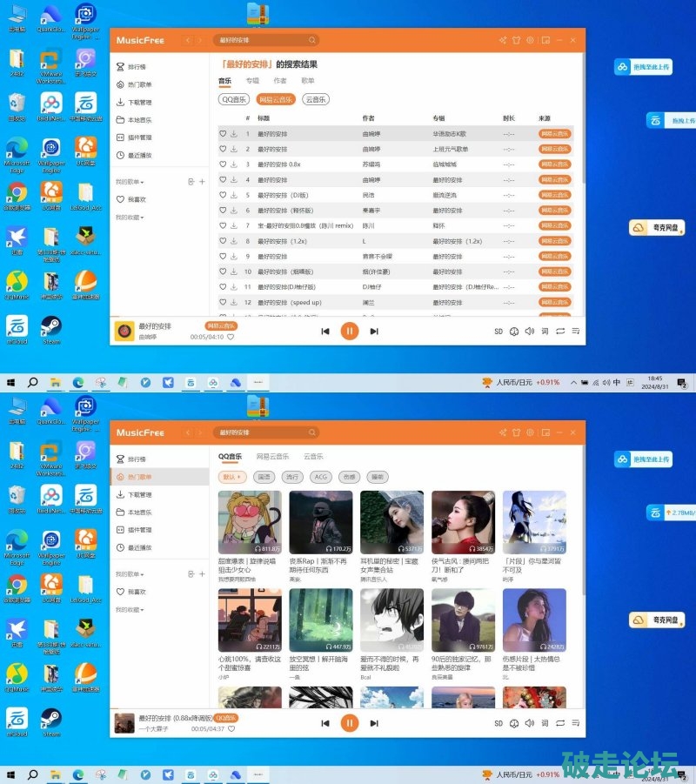Image resolution: width=696 pixels, height=784 pixels.
Task: Pause playback in the upper window player
Action: coord(349,331)
